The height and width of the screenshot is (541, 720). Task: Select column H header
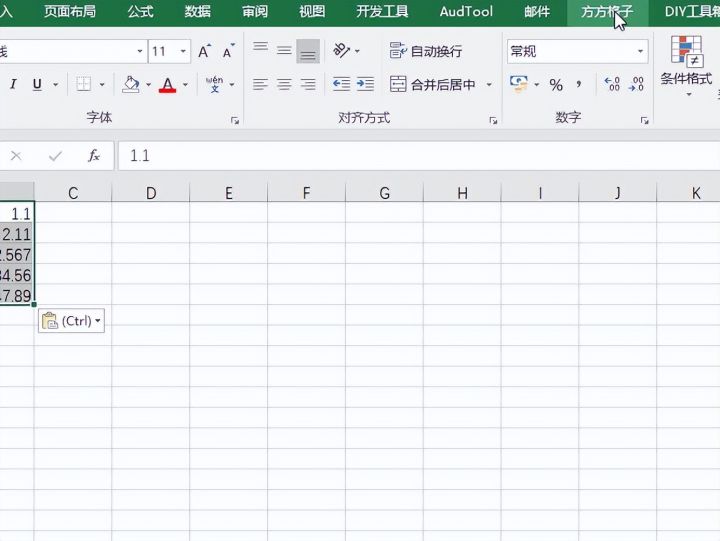(462, 192)
